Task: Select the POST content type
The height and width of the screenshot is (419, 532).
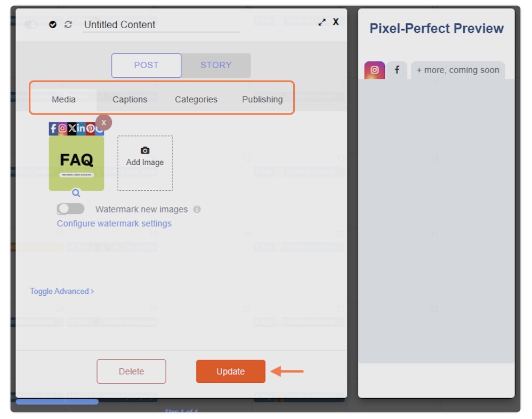Action: pyautogui.click(x=146, y=65)
